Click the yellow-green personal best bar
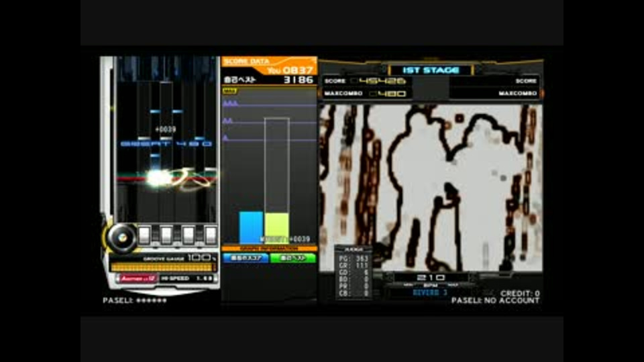The width and height of the screenshot is (644, 362). point(276,228)
